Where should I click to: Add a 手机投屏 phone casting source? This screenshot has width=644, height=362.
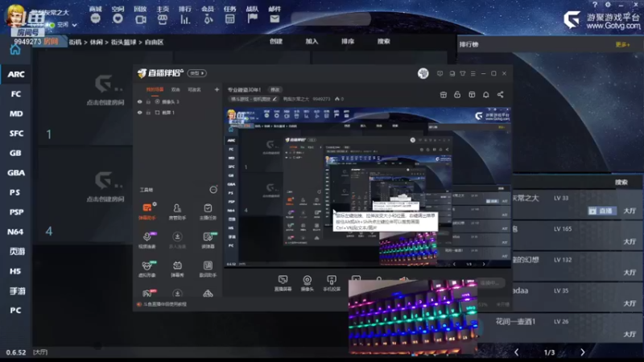332,283
